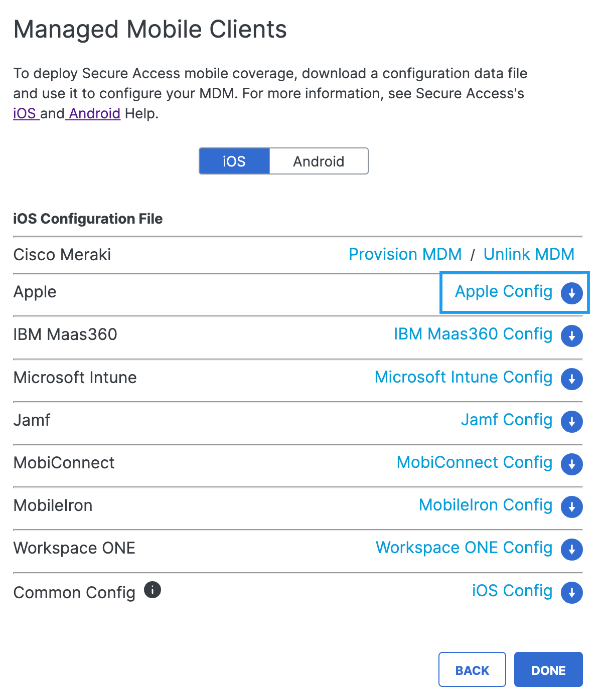602x700 pixels.
Task: Click the Jamf Config link text
Action: click(x=507, y=420)
